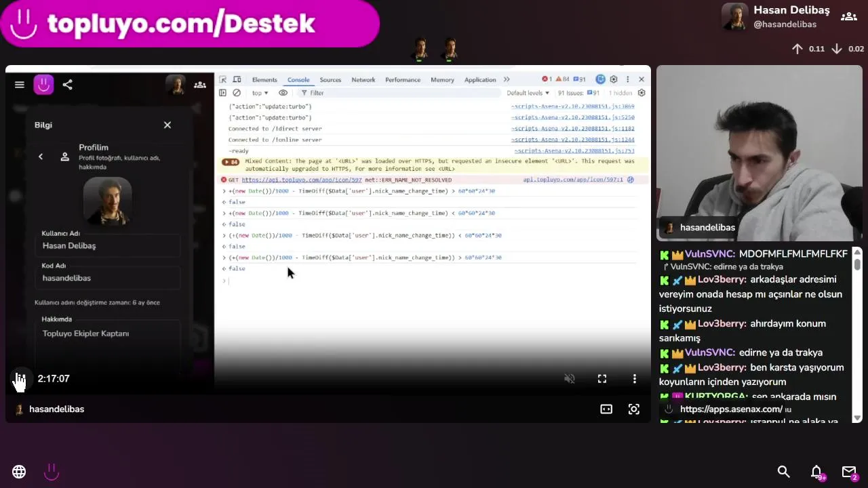Open the video player three-dot menu
The image size is (868, 488).
pos(635,379)
